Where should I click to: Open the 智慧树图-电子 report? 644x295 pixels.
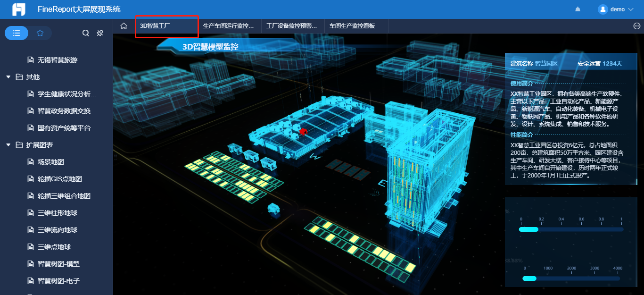click(x=58, y=281)
